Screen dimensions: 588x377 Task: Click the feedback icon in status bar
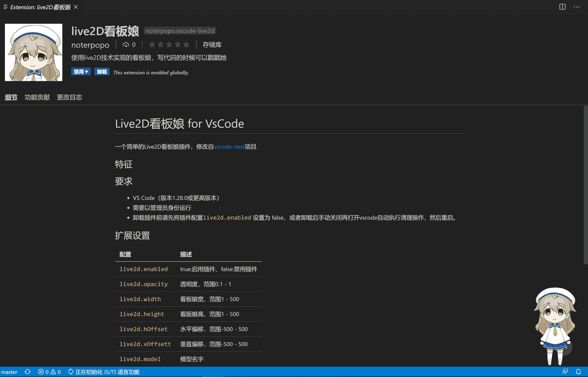click(x=565, y=372)
